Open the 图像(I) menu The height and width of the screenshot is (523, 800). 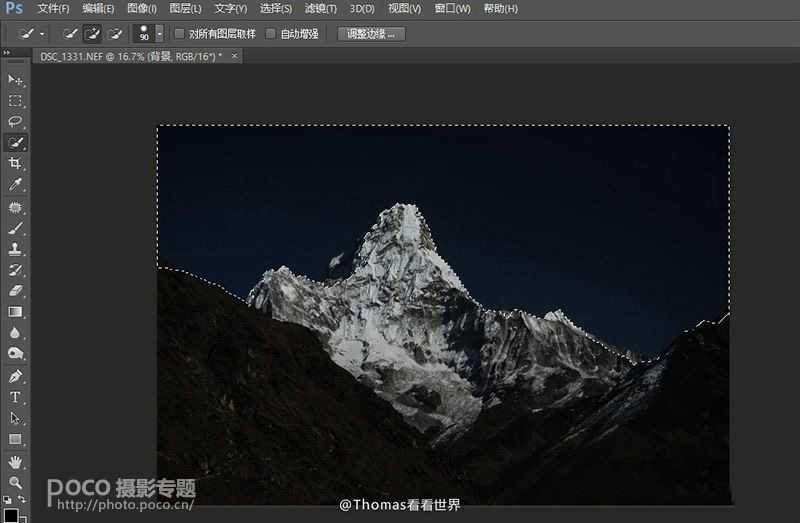coord(142,8)
